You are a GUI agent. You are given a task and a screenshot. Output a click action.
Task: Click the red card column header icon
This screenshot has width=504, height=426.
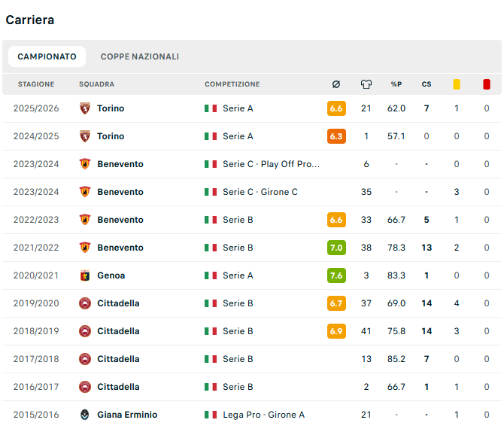[487, 84]
